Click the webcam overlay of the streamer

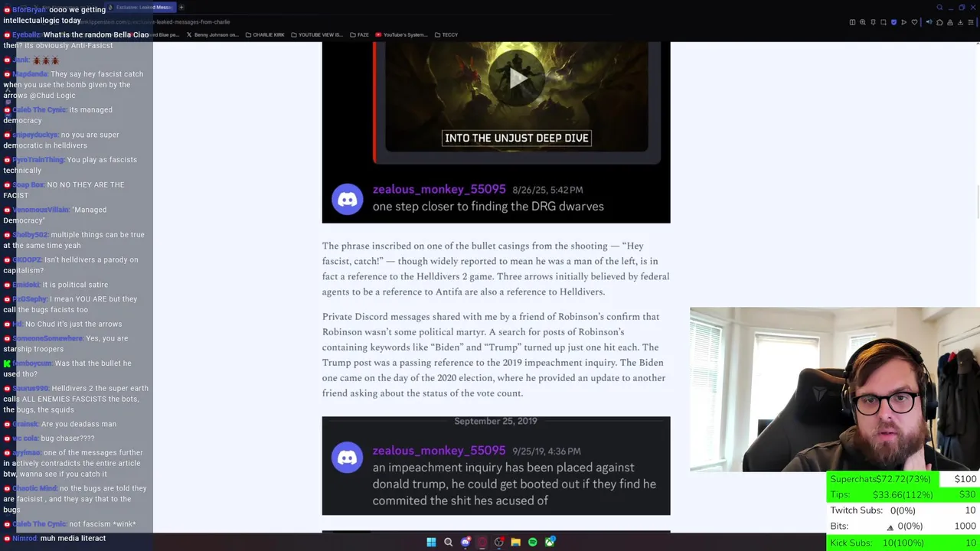pos(835,390)
